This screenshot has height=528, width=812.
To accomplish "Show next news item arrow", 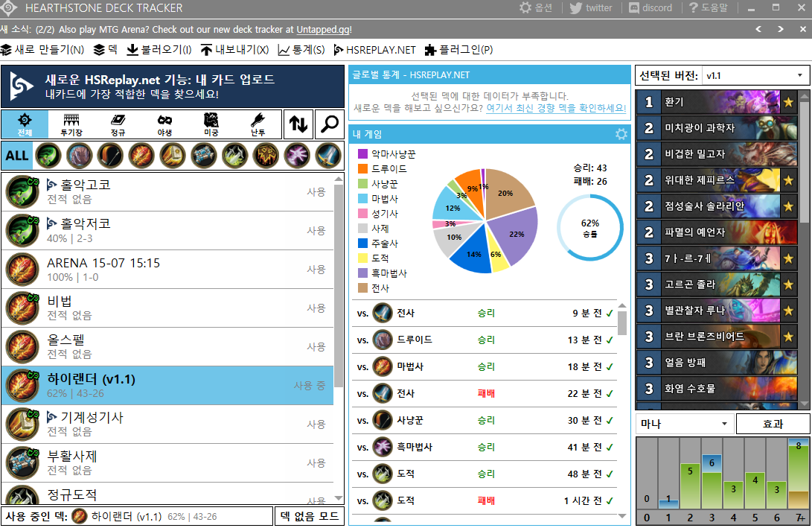I will coord(781,29).
